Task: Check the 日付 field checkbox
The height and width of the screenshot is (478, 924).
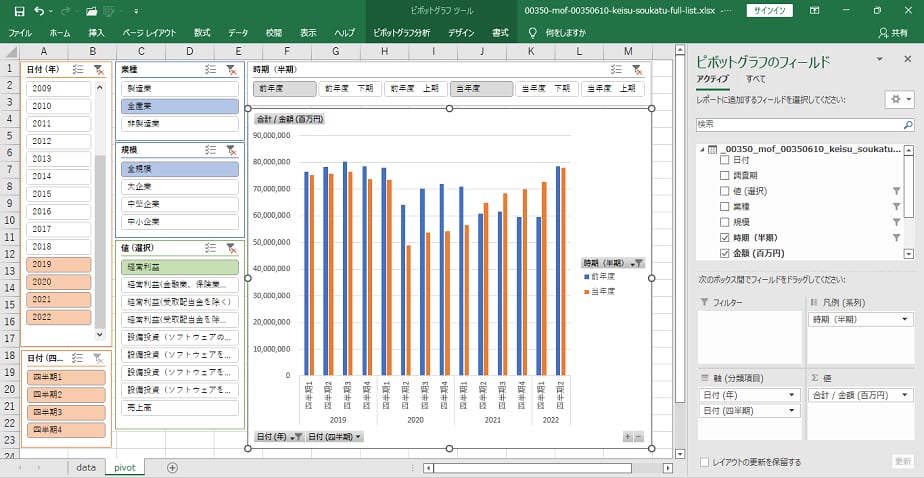Action: coord(725,160)
